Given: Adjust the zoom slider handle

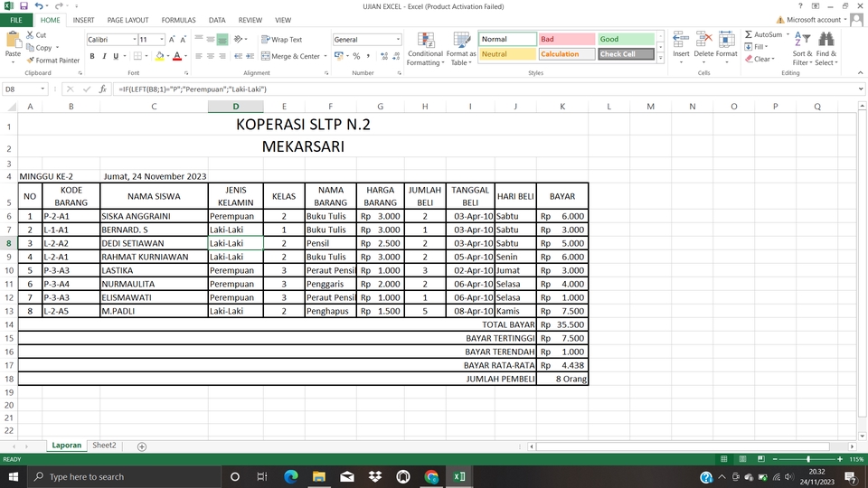Looking at the screenshot, I should pyautogui.click(x=808, y=459).
